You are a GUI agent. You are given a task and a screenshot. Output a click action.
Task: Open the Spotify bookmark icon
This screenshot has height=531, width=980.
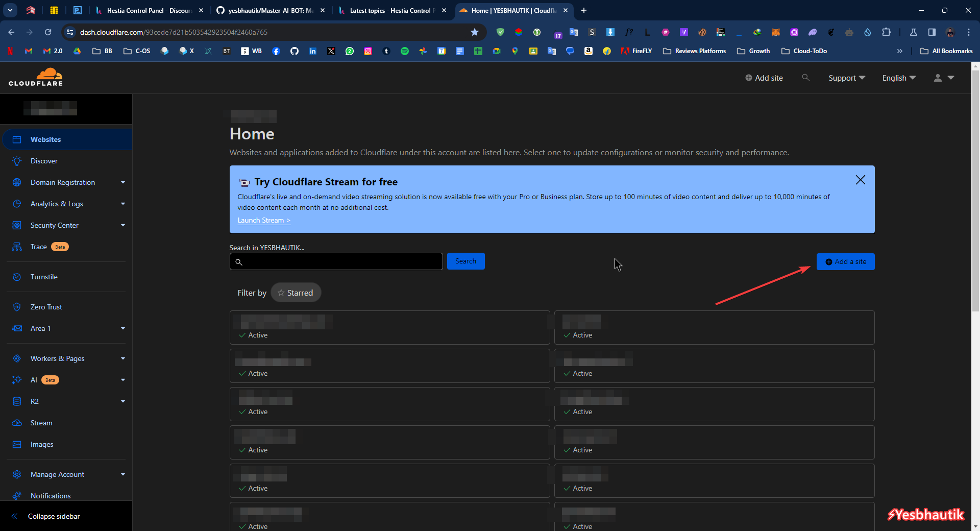click(x=405, y=51)
